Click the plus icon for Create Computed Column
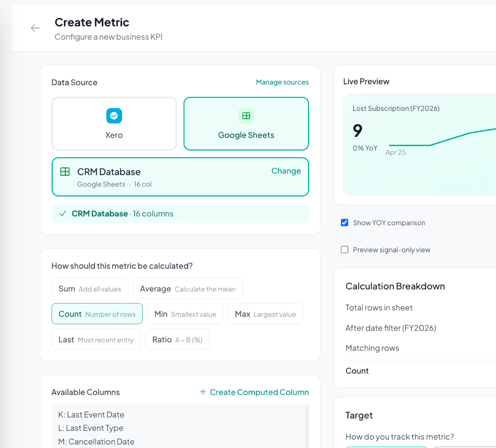Image resolution: width=496 pixels, height=448 pixels. coord(203,392)
